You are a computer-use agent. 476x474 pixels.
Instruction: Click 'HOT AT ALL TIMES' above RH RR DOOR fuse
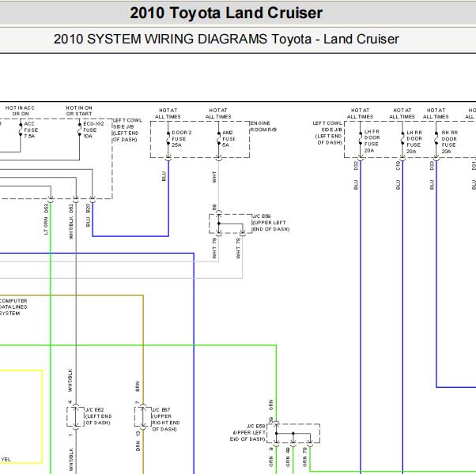tap(436, 114)
